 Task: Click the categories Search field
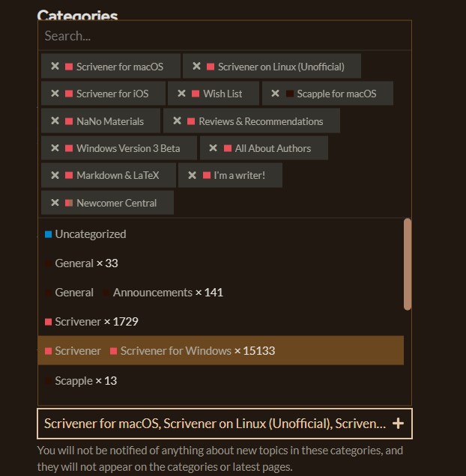click(225, 36)
